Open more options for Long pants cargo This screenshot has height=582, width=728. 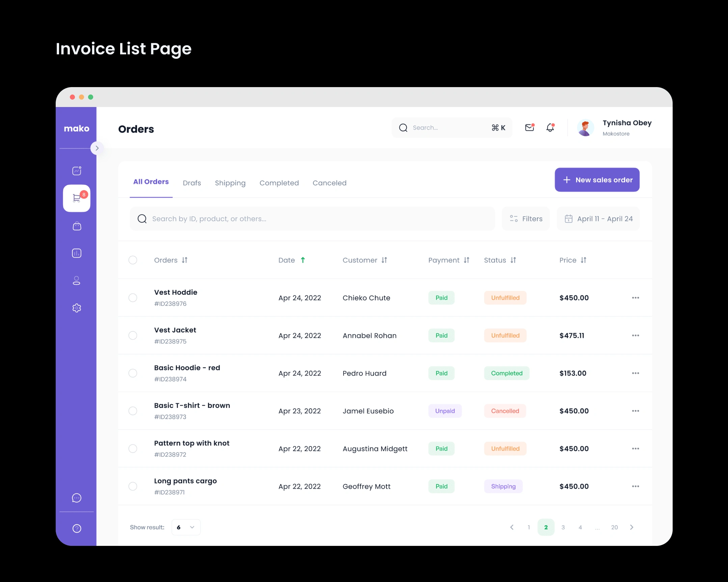click(x=636, y=486)
